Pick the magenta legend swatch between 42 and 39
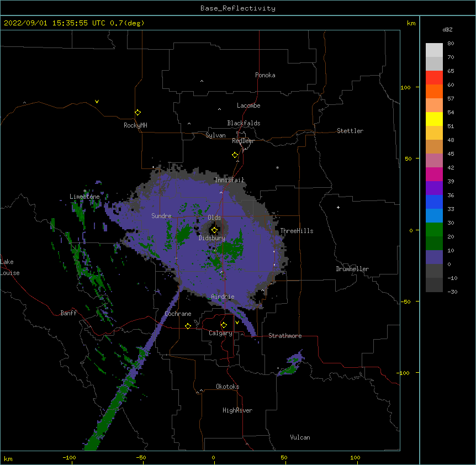 pos(434,174)
